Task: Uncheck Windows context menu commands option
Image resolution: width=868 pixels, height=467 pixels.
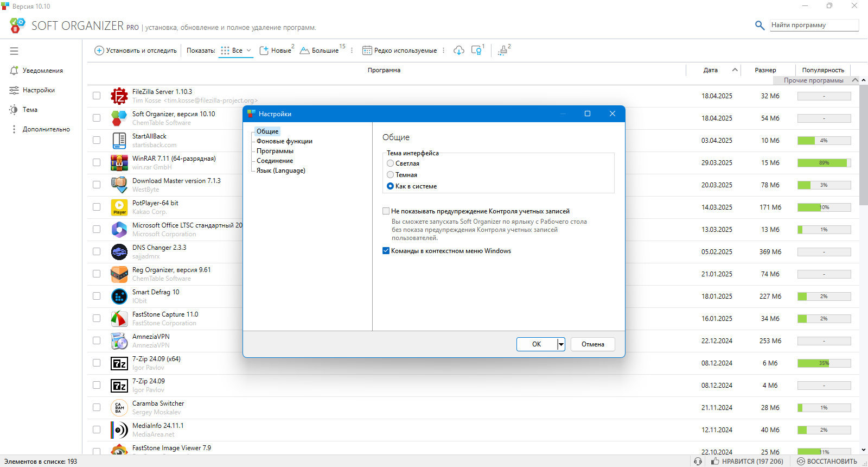Action: (386, 251)
